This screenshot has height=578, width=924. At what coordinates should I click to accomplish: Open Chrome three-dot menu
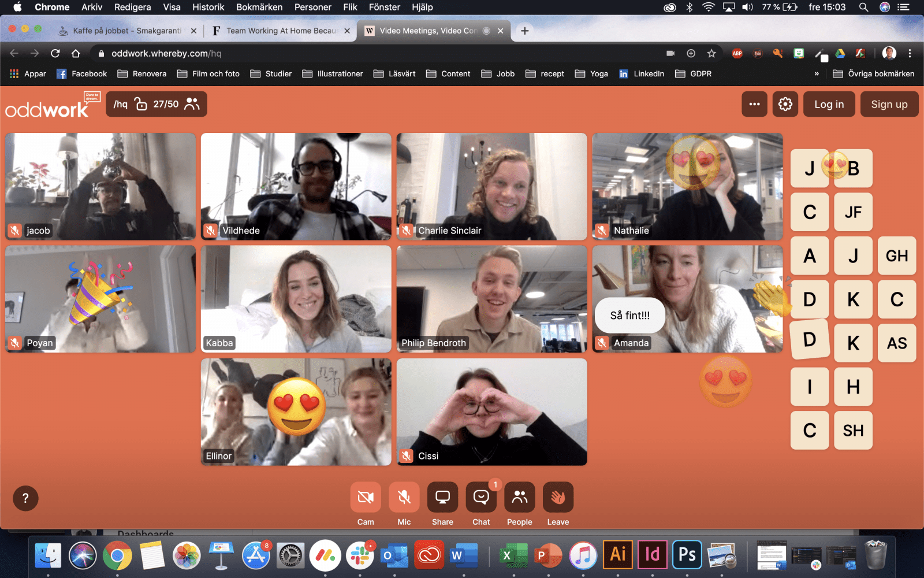click(910, 53)
